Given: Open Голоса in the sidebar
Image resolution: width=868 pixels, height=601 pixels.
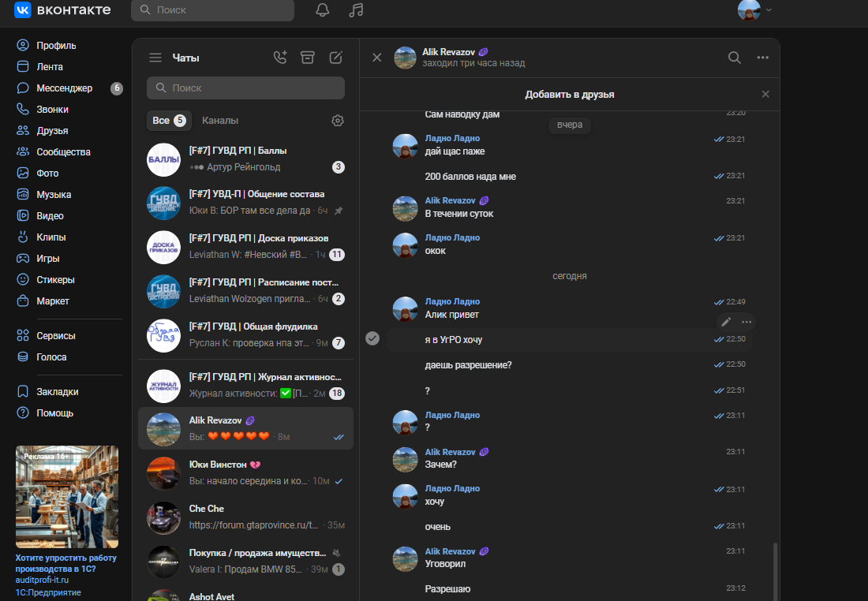Looking at the screenshot, I should click(42, 357).
